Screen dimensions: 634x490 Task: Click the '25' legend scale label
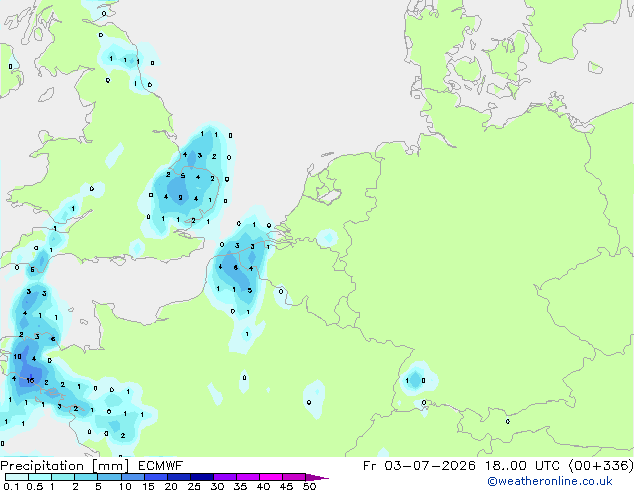[x=194, y=486]
